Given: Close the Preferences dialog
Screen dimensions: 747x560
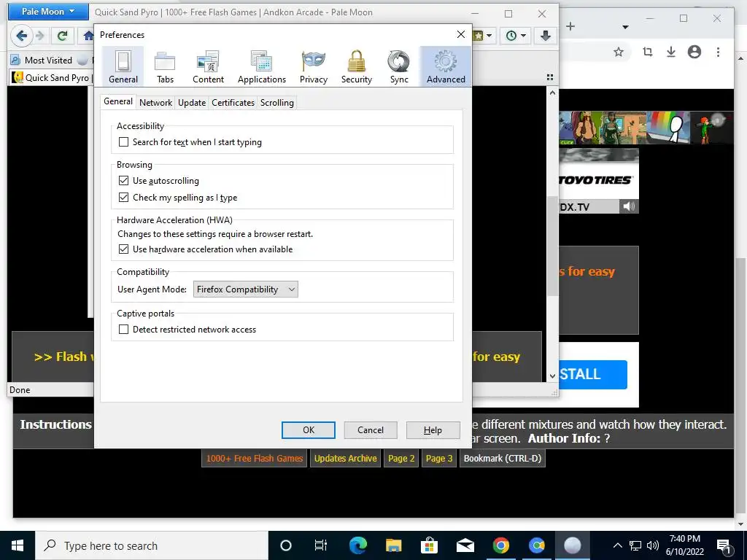Looking at the screenshot, I should click(x=461, y=34).
